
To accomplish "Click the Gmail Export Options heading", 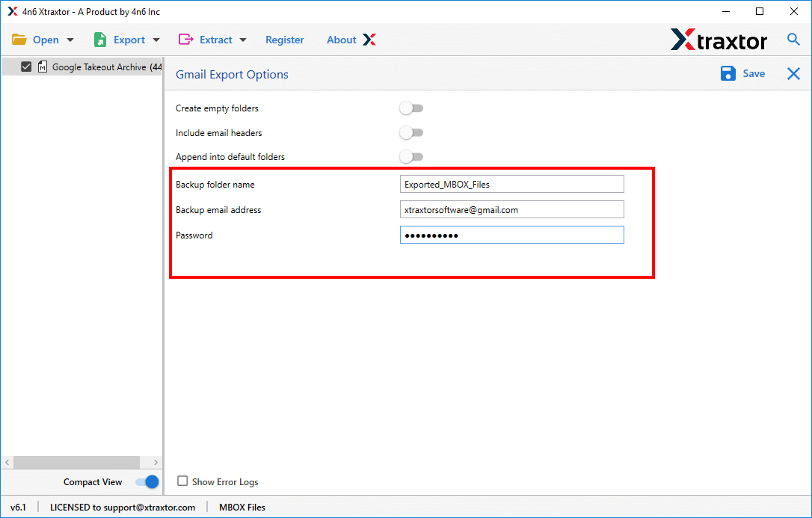I will pos(232,75).
